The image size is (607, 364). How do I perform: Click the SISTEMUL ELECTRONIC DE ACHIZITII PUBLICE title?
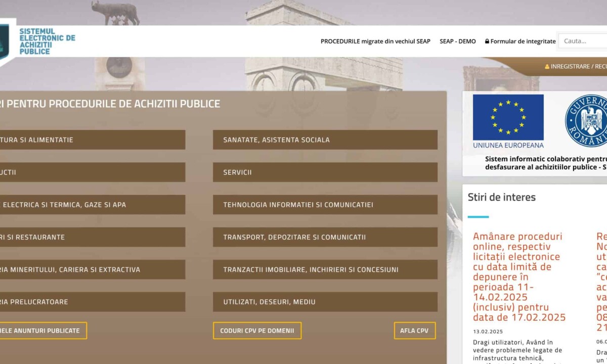click(x=47, y=41)
